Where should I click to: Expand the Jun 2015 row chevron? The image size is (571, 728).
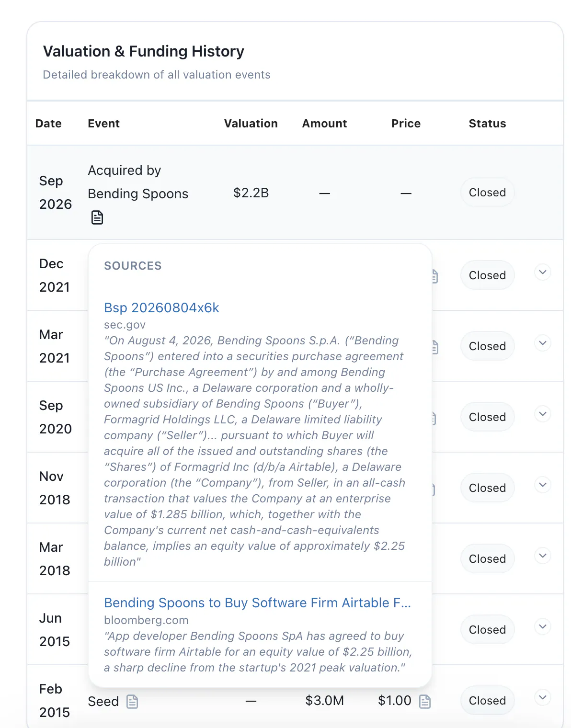tap(543, 626)
